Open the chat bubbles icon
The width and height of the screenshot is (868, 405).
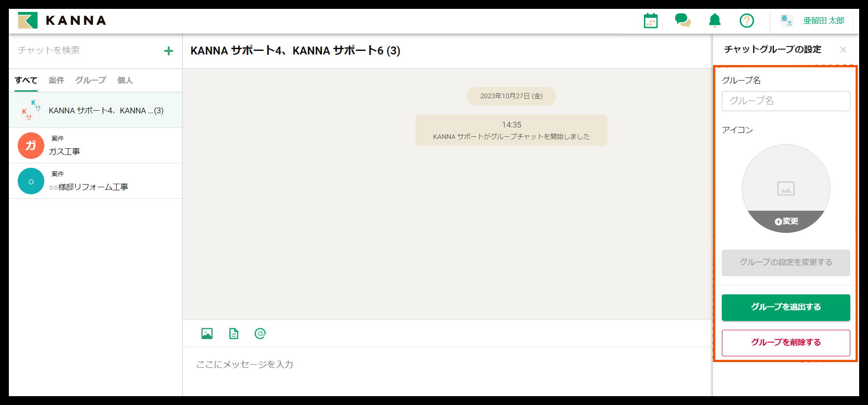[682, 20]
